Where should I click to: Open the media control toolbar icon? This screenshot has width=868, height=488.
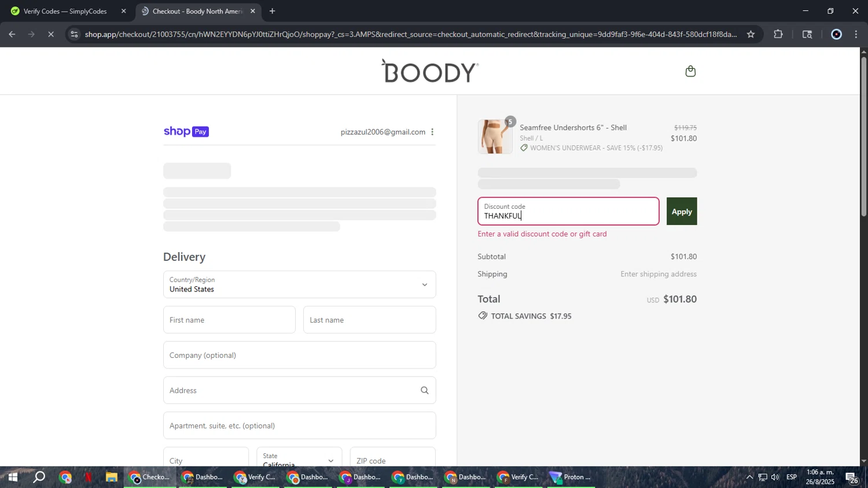(807, 34)
